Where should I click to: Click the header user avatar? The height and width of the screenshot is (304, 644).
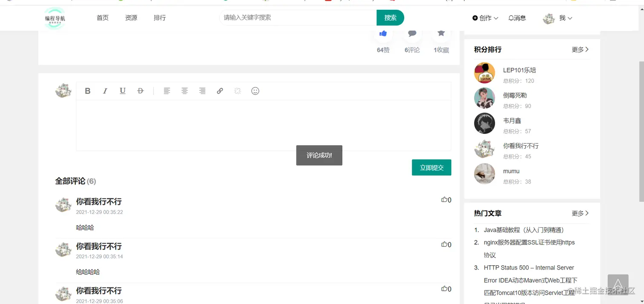click(549, 18)
